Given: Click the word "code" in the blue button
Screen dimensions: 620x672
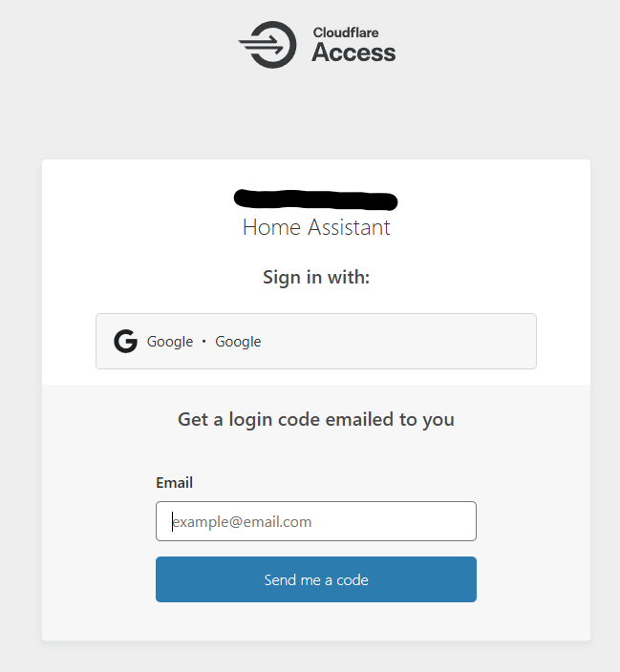Looking at the screenshot, I should (352, 579).
